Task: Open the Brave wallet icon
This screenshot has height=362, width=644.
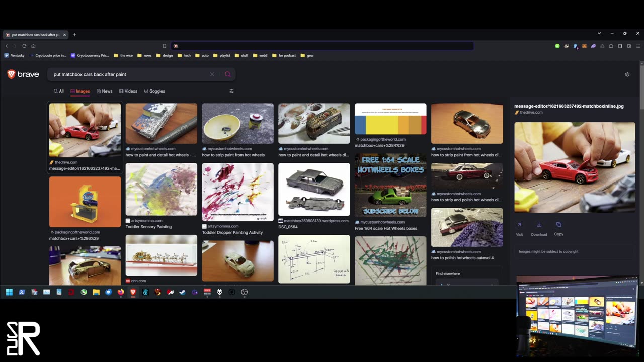Action: pos(629,46)
